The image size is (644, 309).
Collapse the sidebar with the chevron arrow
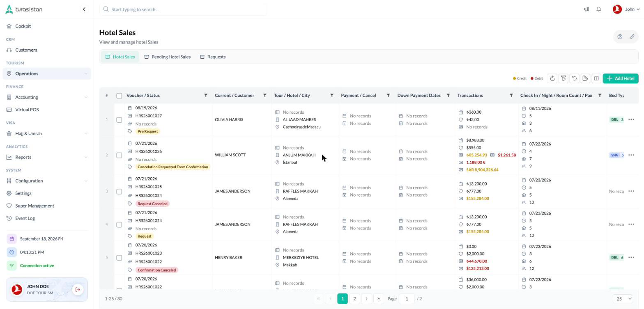(x=84, y=9)
